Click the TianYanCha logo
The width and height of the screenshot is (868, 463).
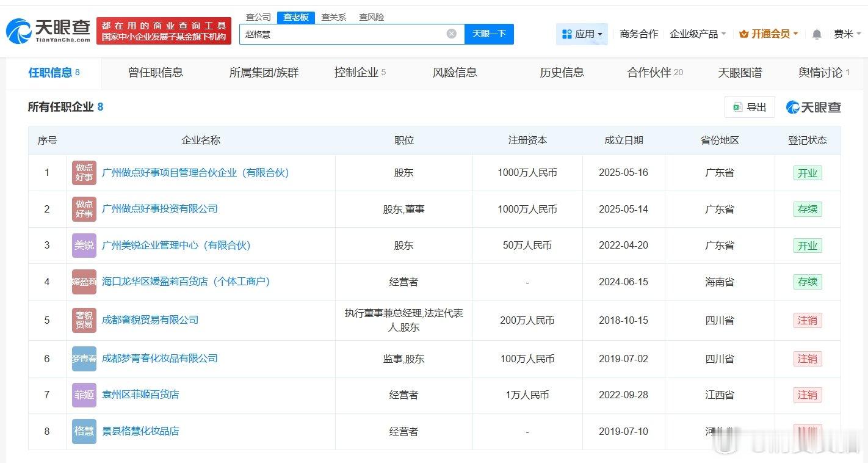coord(48,31)
